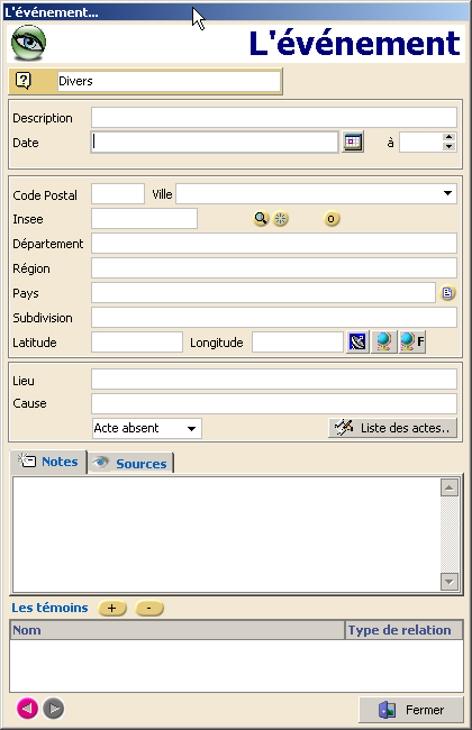Increase the hour stepper next to 'à'
This screenshot has width=472, height=730.
449,137
